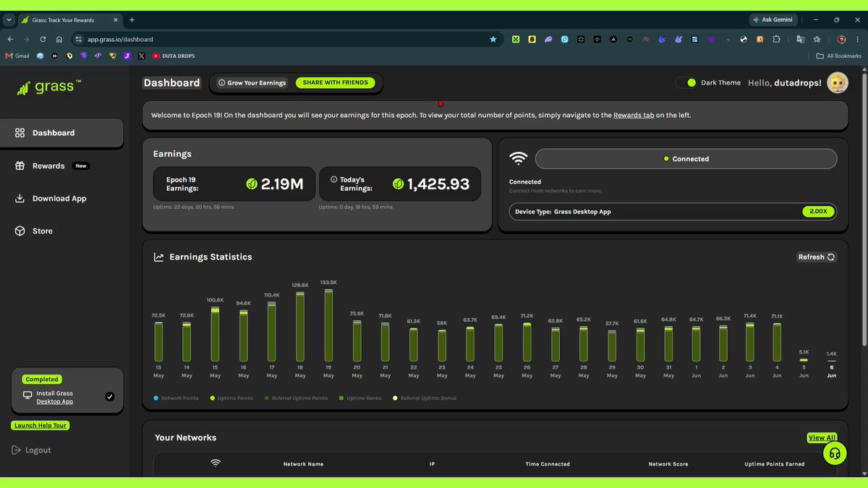Click the Epoch 19 Earnings leaf coin icon
Viewport: 868px width, 488px height.
[x=252, y=184]
